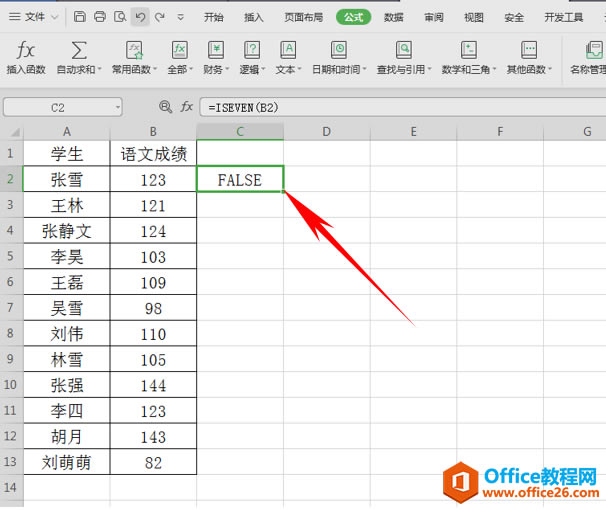This screenshot has height=510, width=606.
Task: Select column D header
Action: [327, 132]
